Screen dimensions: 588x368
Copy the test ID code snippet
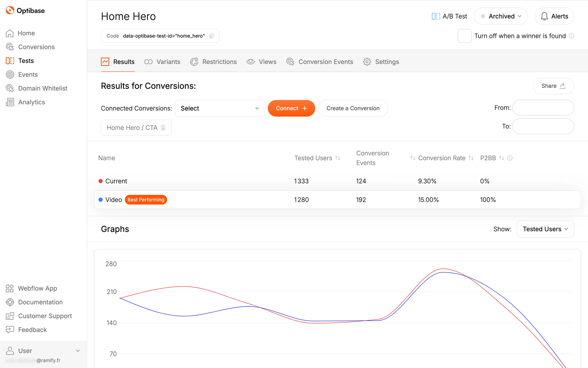point(212,36)
